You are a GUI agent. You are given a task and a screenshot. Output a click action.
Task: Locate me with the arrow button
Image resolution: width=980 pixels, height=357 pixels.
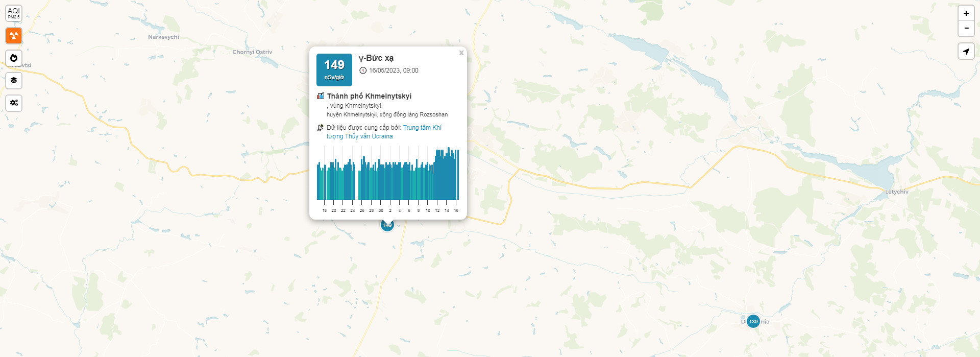coord(966,51)
